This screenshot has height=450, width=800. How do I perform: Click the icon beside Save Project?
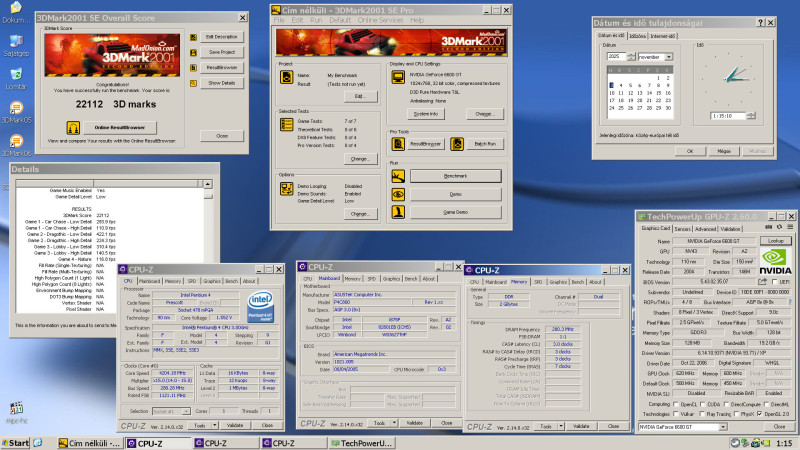click(193, 51)
